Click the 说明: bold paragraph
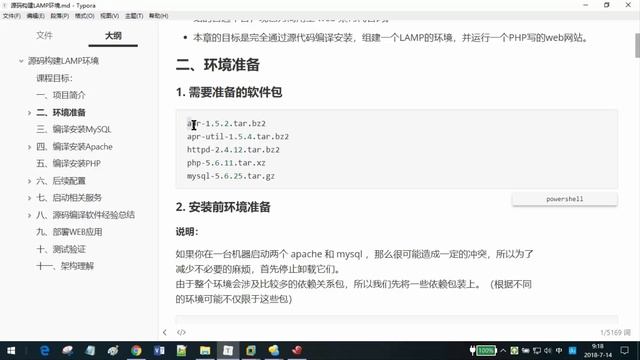The width and height of the screenshot is (640, 360). pos(187,232)
